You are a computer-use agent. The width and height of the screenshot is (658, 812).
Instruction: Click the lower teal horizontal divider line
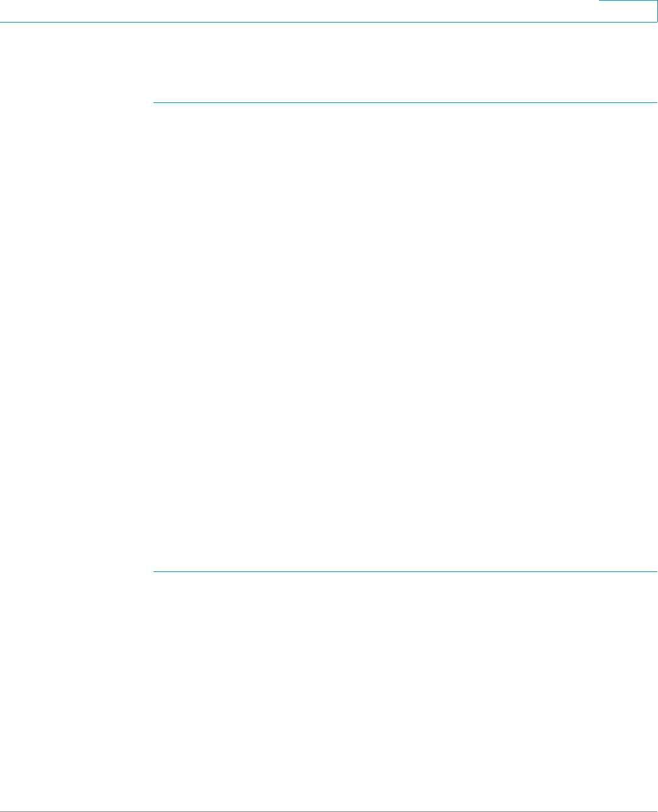pyautogui.click(x=405, y=572)
